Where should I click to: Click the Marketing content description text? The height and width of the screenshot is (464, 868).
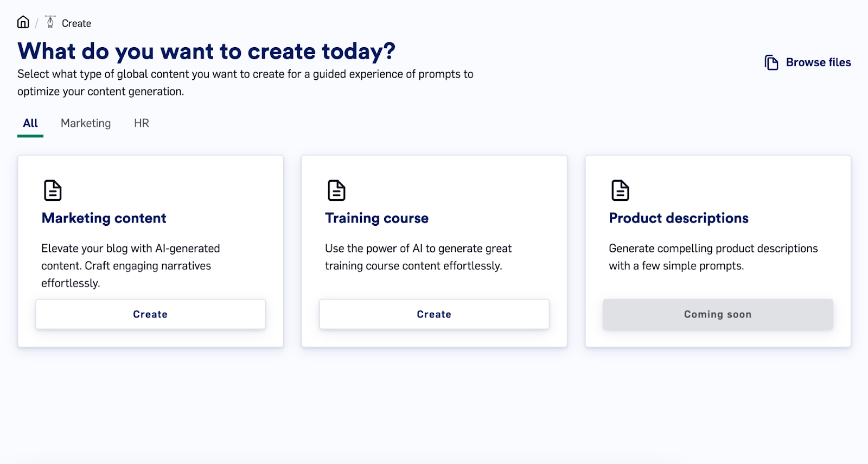(x=131, y=266)
